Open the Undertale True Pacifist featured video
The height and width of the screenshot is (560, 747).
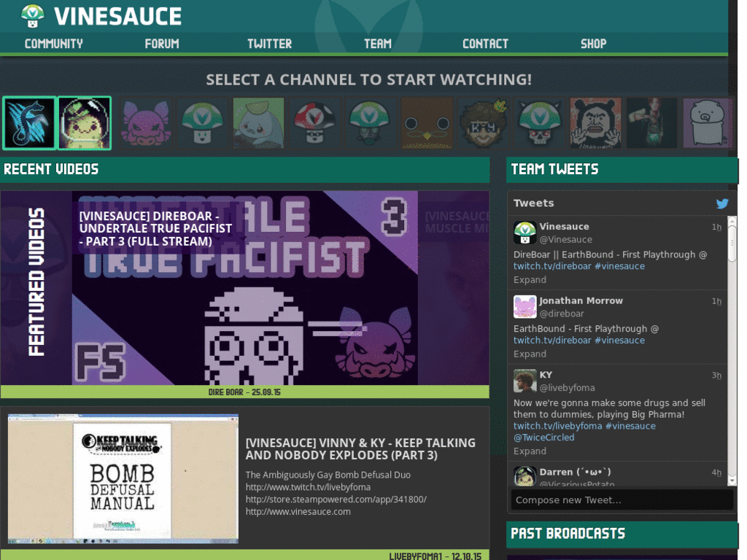245,288
